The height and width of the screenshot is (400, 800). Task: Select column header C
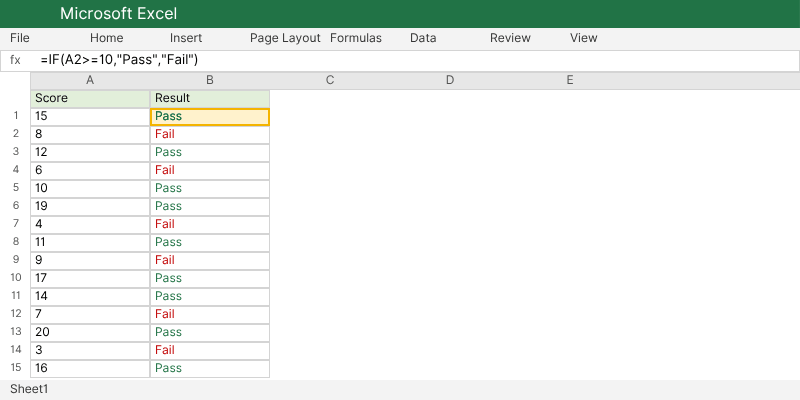[x=330, y=80]
